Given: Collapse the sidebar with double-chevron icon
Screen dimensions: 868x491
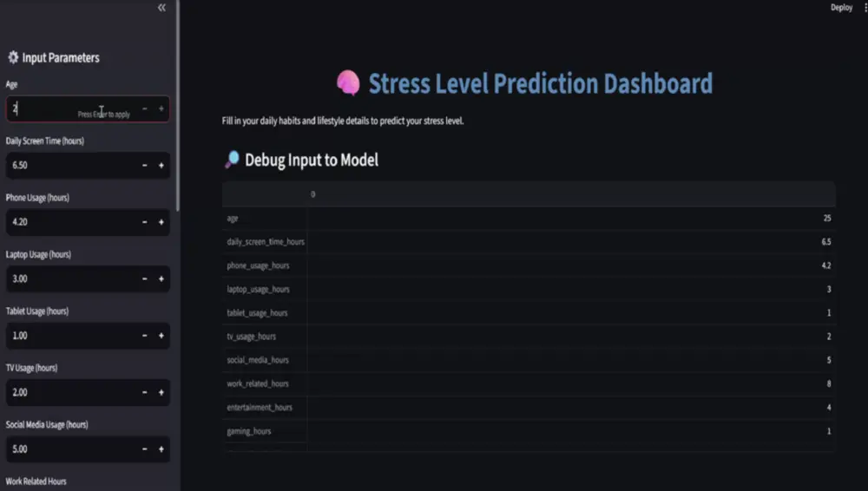Looking at the screenshot, I should (161, 7).
